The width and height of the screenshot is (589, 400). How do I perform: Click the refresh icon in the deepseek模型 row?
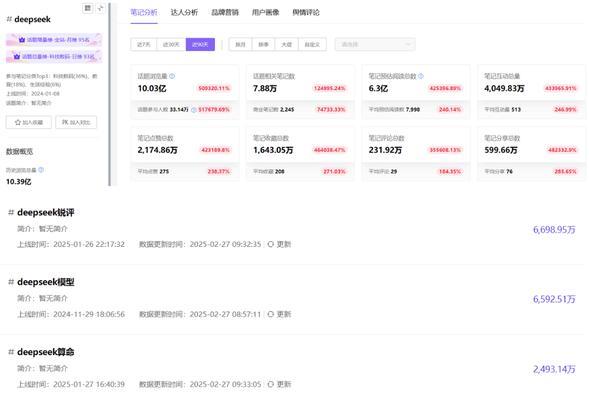click(270, 314)
